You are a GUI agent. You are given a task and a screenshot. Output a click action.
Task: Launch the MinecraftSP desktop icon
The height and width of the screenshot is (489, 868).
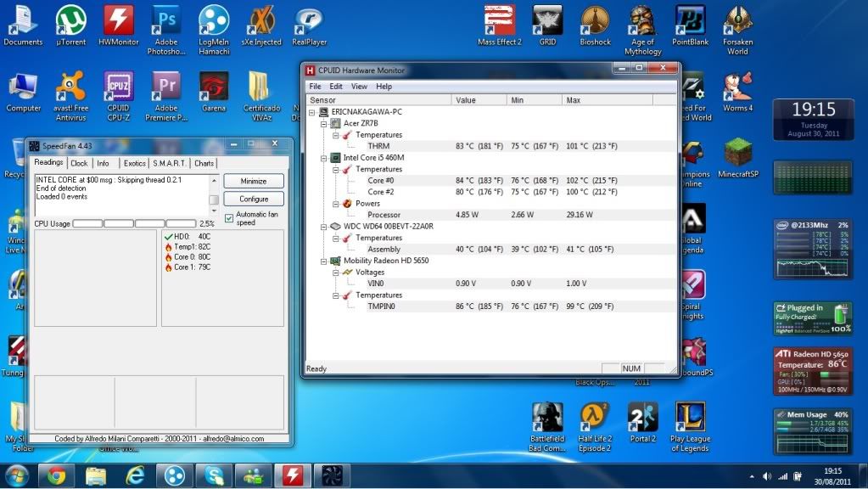coord(737,158)
